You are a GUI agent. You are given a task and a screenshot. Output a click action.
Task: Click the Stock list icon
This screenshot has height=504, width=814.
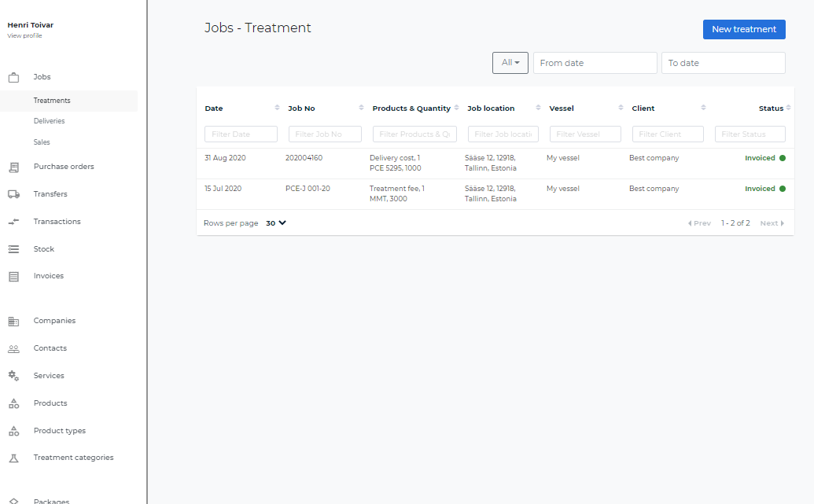[x=14, y=249]
